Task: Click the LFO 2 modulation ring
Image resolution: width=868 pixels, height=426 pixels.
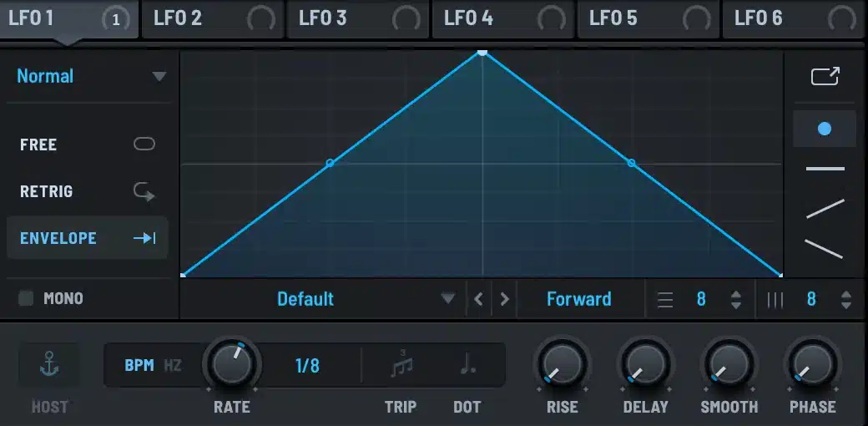Action: click(260, 19)
